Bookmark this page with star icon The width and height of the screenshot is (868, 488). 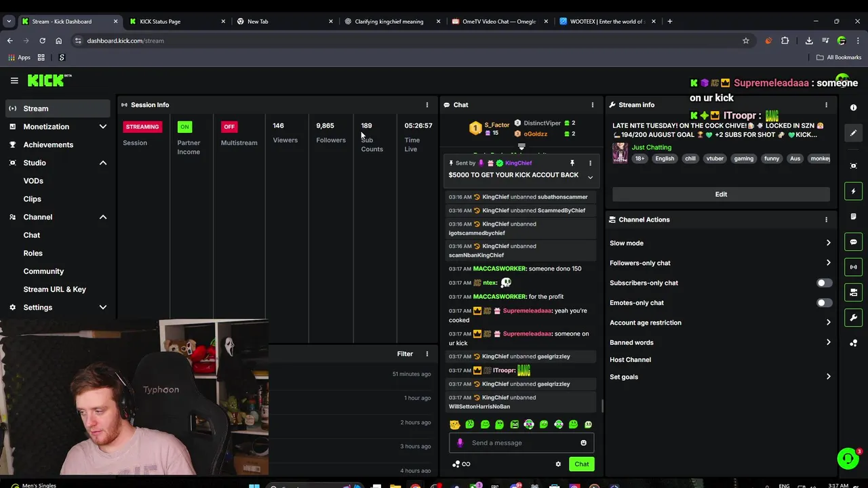pyautogui.click(x=746, y=41)
